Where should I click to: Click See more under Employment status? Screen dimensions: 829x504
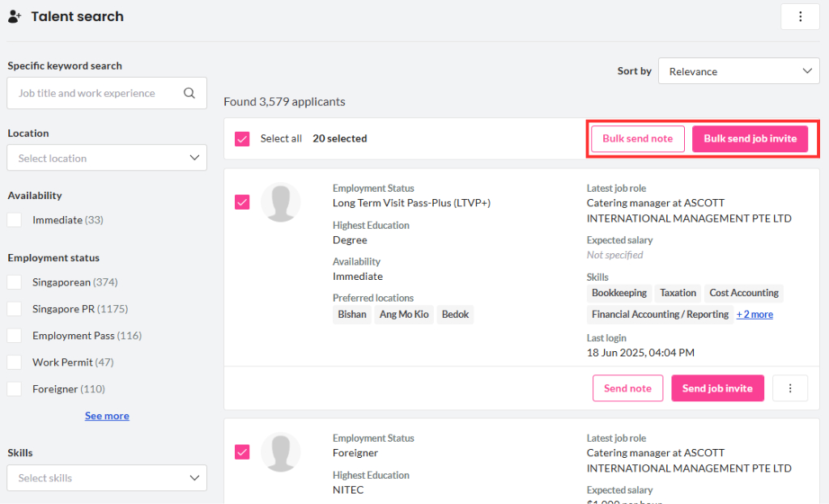107,416
